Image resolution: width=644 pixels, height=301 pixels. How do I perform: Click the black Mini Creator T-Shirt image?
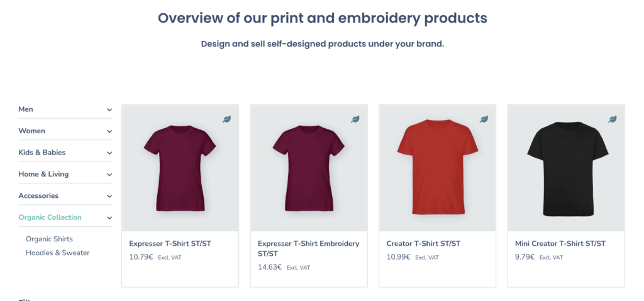point(568,169)
